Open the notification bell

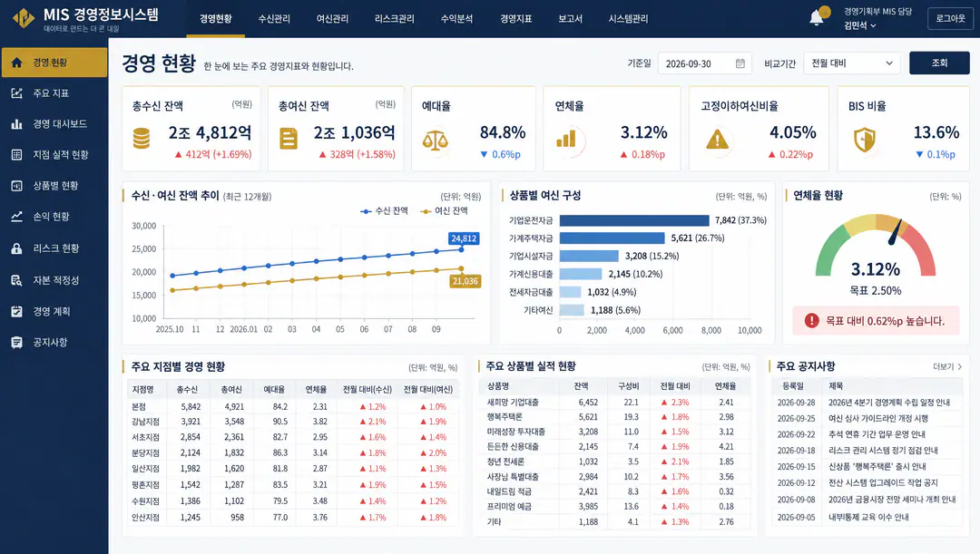click(x=817, y=17)
